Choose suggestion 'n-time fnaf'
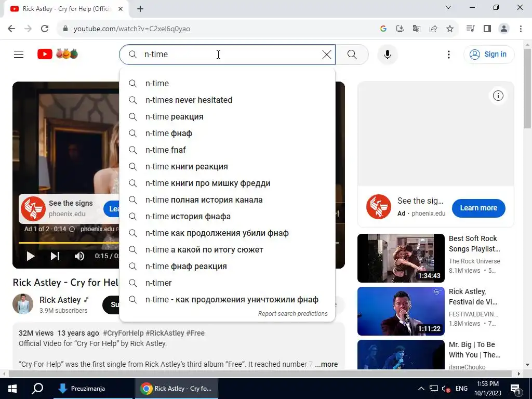This screenshot has height=399, width=532. click(228, 150)
